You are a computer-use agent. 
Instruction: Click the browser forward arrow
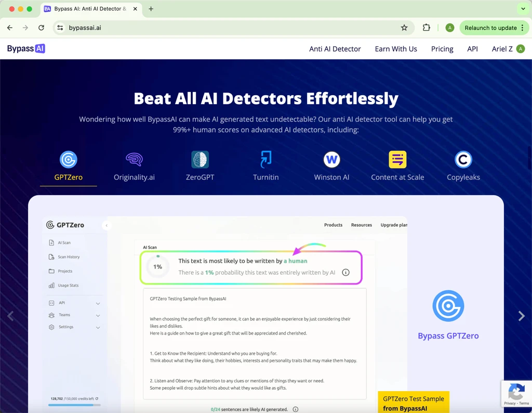tap(25, 28)
